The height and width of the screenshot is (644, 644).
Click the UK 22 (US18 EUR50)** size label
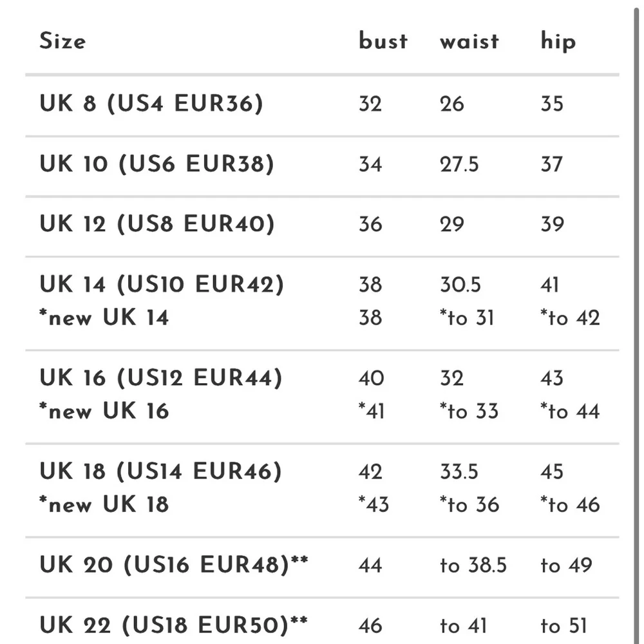coord(174,625)
